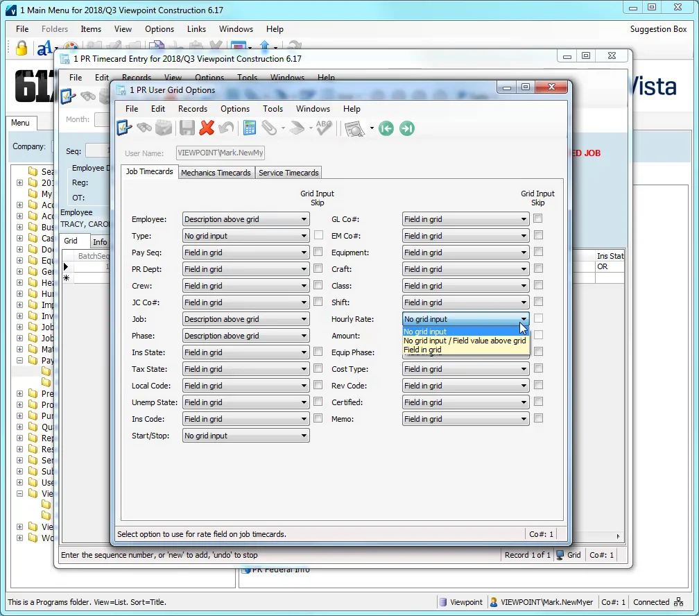
Task: Click the undo arrow toolbar icon
Action: click(225, 128)
